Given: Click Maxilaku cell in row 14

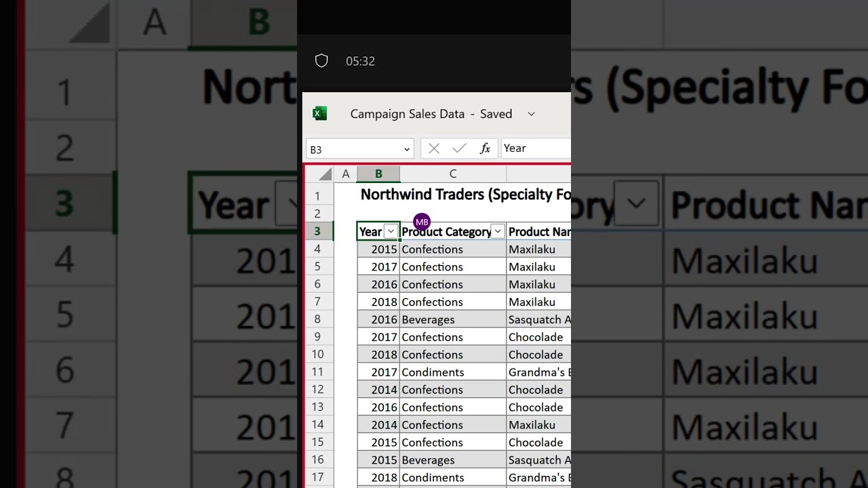Looking at the screenshot, I should 539,425.
